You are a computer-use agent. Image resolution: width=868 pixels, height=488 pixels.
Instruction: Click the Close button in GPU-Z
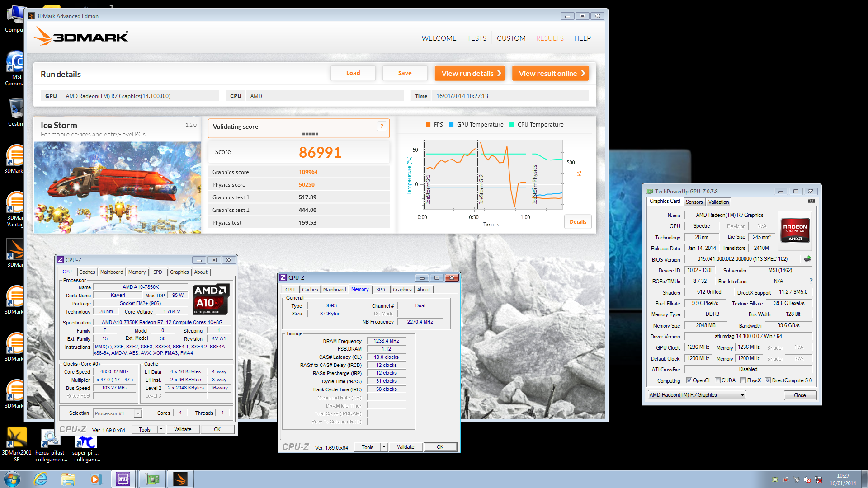coord(800,395)
